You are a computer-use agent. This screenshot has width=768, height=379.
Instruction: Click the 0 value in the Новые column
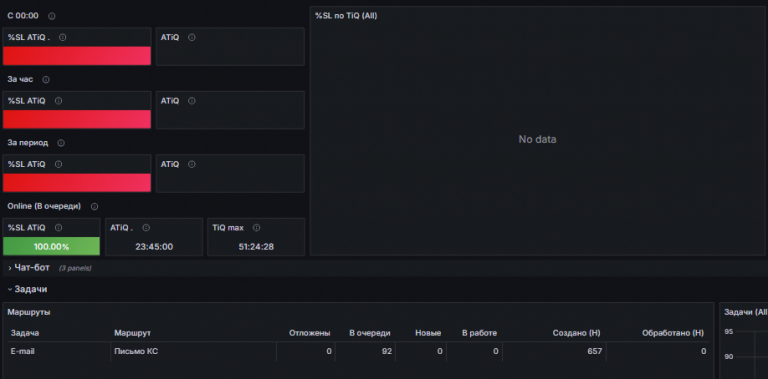[440, 351]
